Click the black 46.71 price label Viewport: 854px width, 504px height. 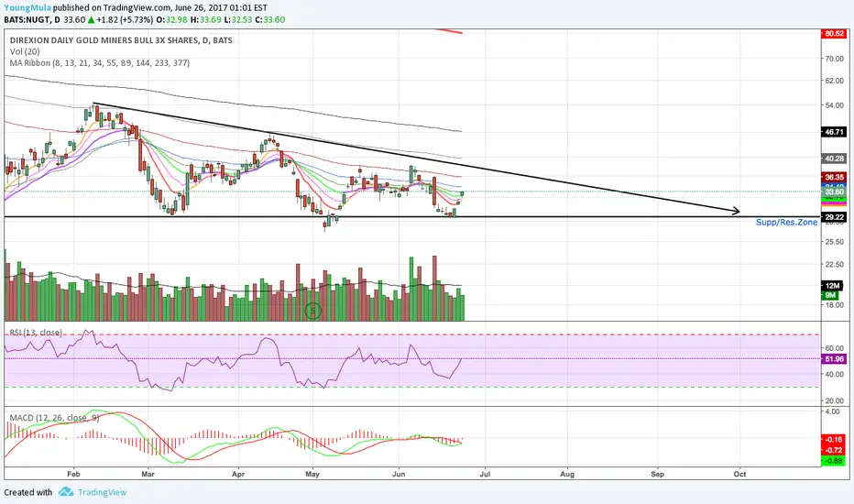[x=834, y=132]
